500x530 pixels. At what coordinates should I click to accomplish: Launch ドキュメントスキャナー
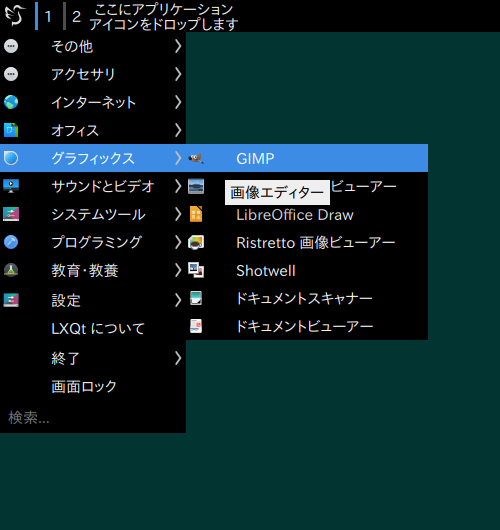pyautogui.click(x=307, y=298)
